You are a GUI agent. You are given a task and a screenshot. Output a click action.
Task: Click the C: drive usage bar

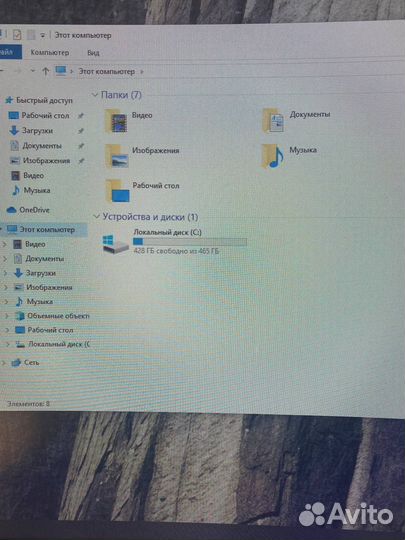[190, 242]
